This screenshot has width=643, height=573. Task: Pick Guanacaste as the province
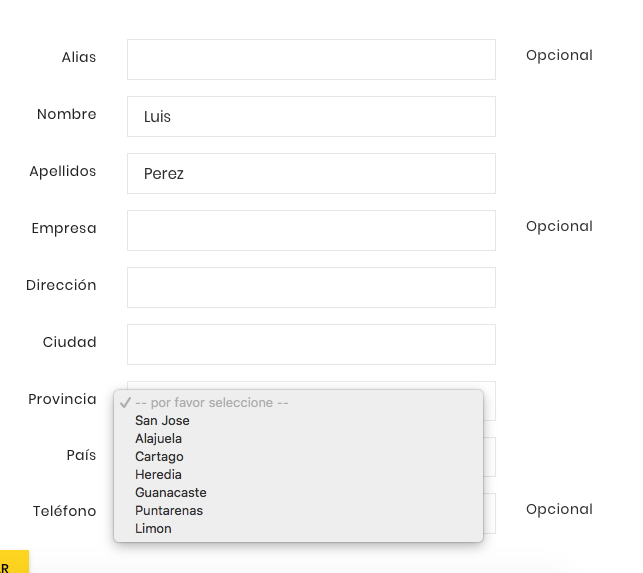170,493
